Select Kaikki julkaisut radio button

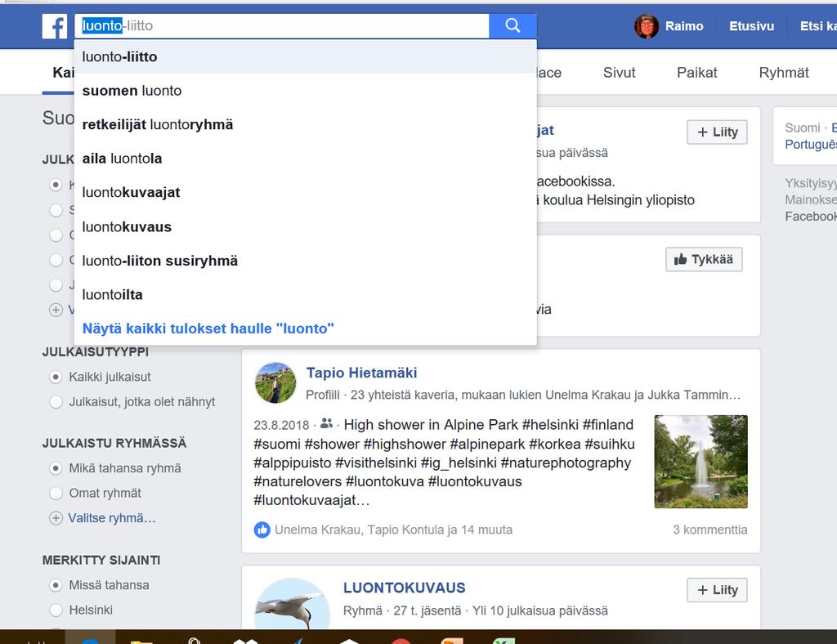point(56,378)
